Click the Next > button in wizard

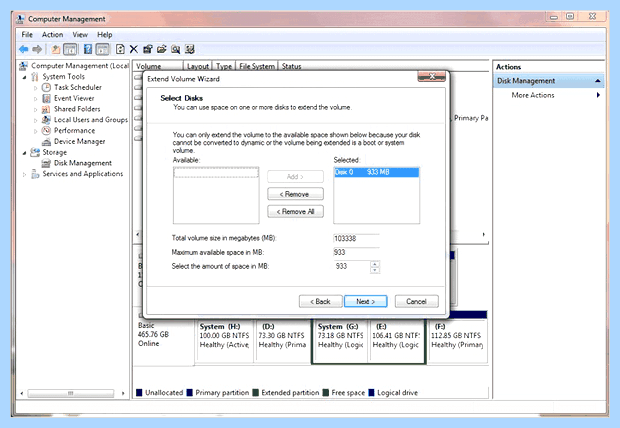[x=365, y=301]
